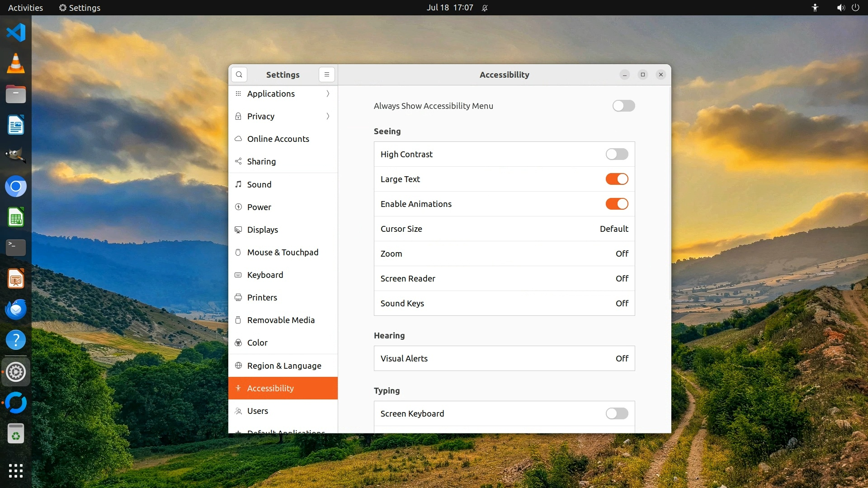Click the search icon in Settings header
Image resolution: width=868 pixels, height=488 pixels.
(239, 75)
